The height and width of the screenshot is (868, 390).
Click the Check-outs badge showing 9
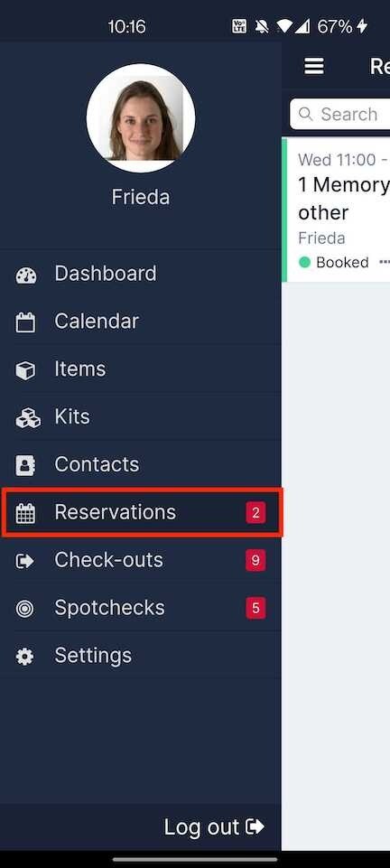point(255,561)
